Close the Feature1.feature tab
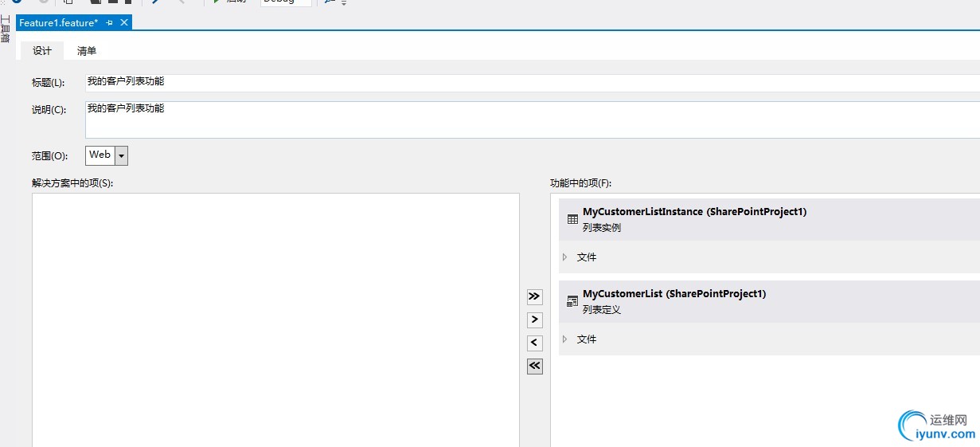The image size is (980, 447). pyautogui.click(x=123, y=23)
